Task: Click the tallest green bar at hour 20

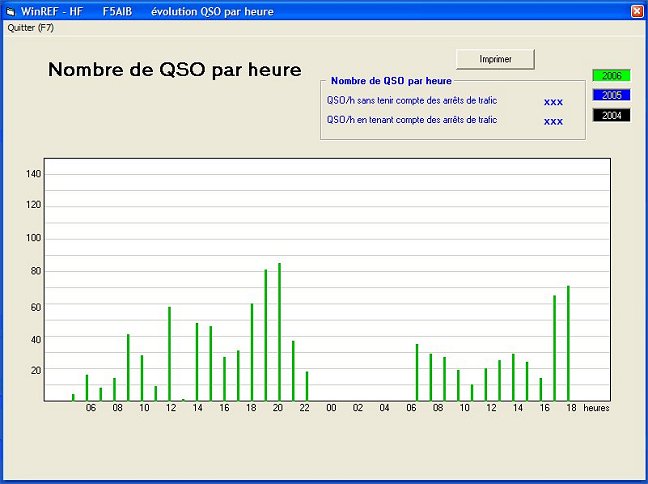Action: click(x=279, y=330)
